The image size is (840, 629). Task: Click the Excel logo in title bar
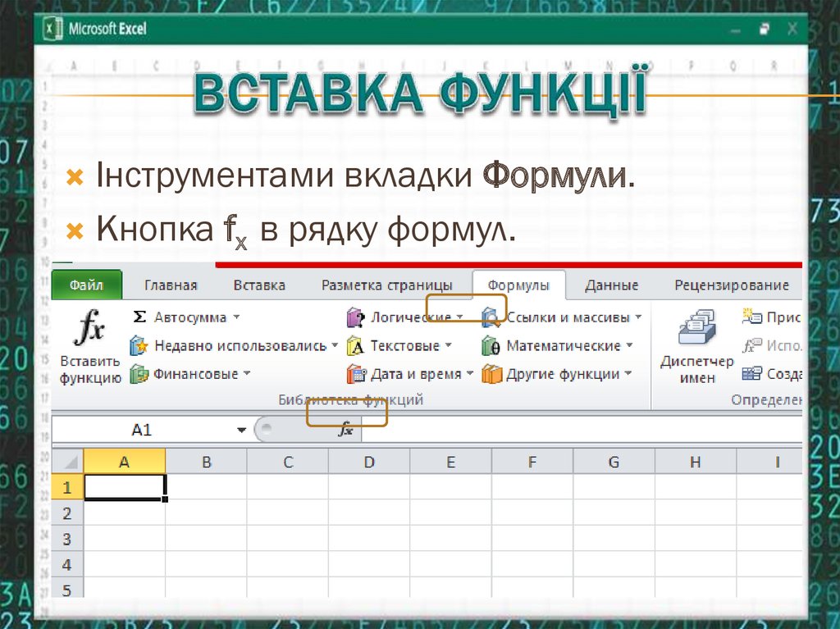[x=52, y=28]
